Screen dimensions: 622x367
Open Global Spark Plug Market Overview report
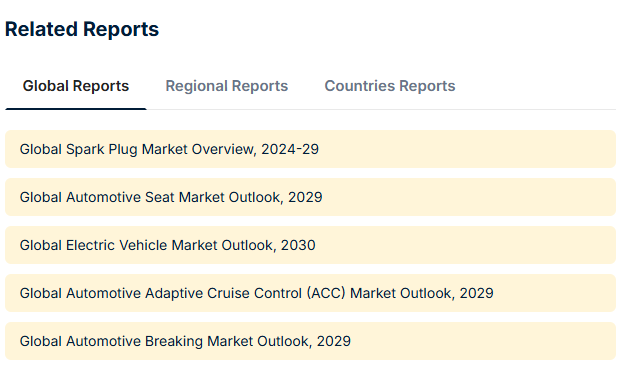pyautogui.click(x=169, y=149)
